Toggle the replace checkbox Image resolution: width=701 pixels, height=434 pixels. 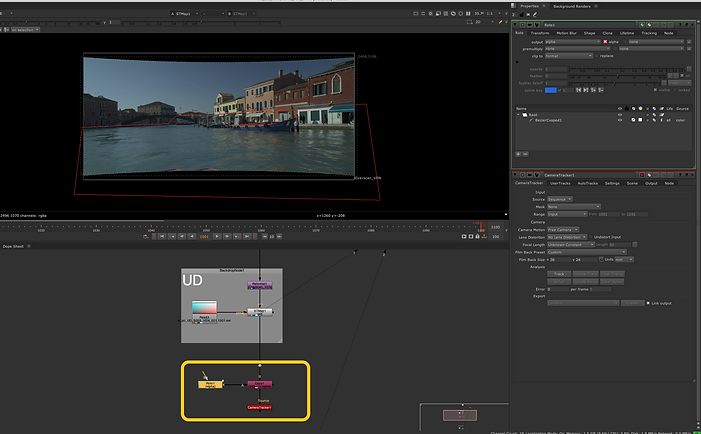tap(596, 56)
